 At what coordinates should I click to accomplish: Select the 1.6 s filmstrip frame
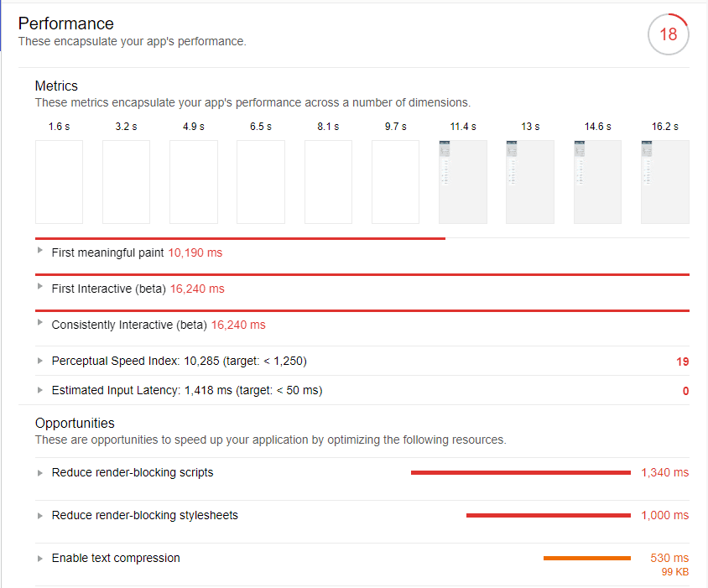[x=59, y=182]
